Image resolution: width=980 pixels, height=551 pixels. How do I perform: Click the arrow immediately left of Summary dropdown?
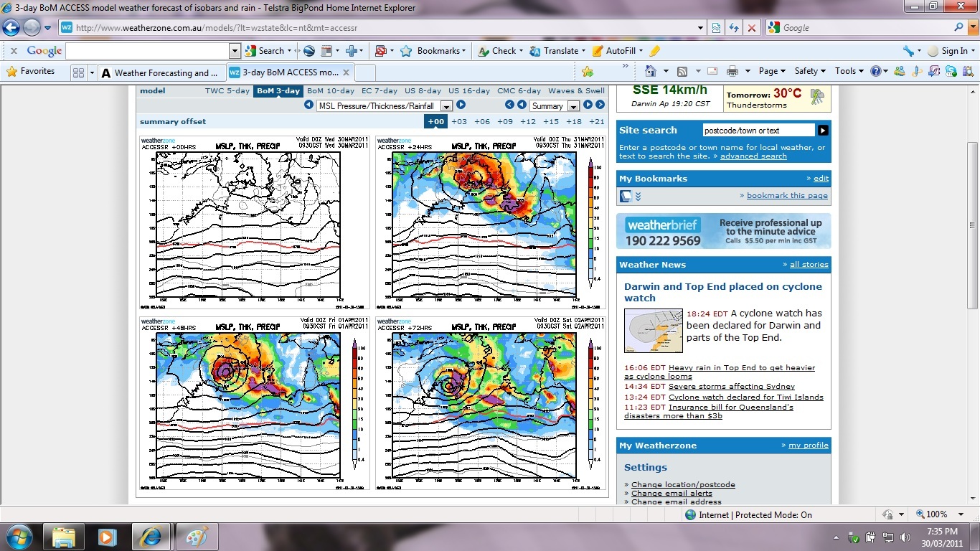pos(522,105)
